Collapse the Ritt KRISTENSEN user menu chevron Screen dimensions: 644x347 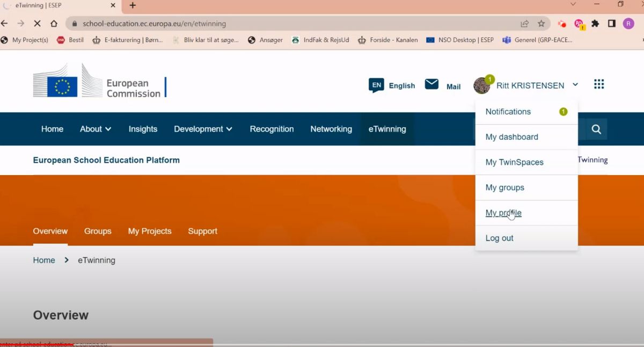[x=575, y=85]
